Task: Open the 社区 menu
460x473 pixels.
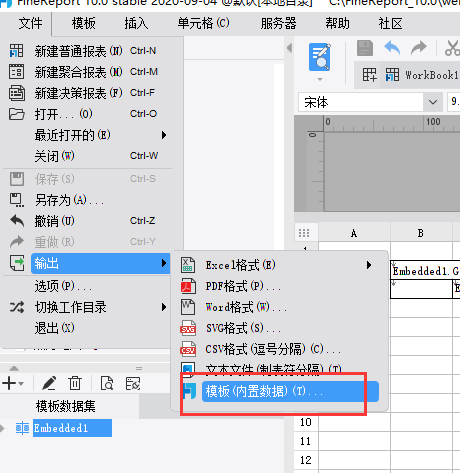Action: coord(390,24)
